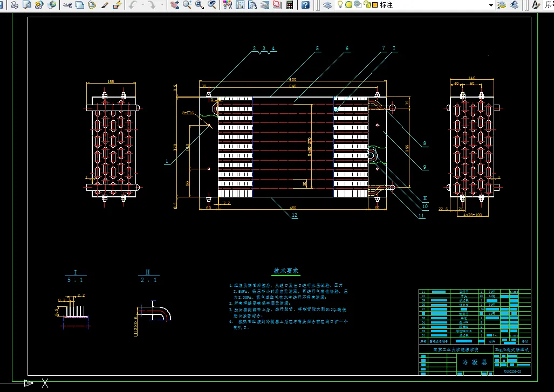Open the QuickCalc calculator

coord(290,5)
